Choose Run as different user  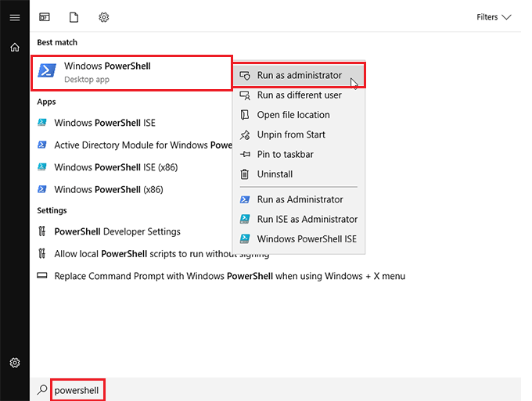pyautogui.click(x=299, y=95)
